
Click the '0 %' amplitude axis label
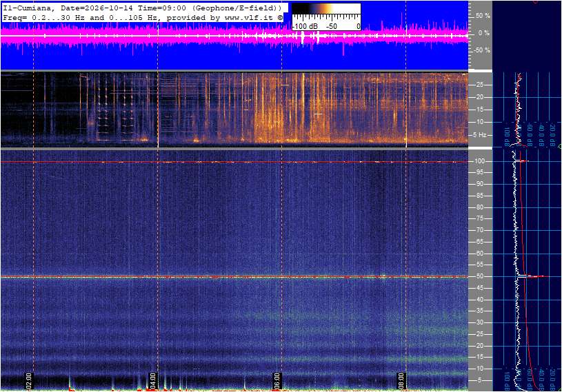(484, 33)
